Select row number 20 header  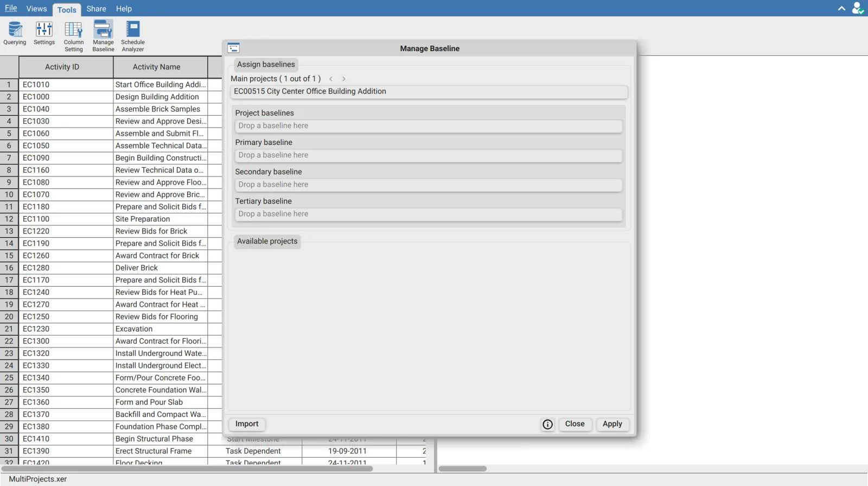[x=9, y=317]
